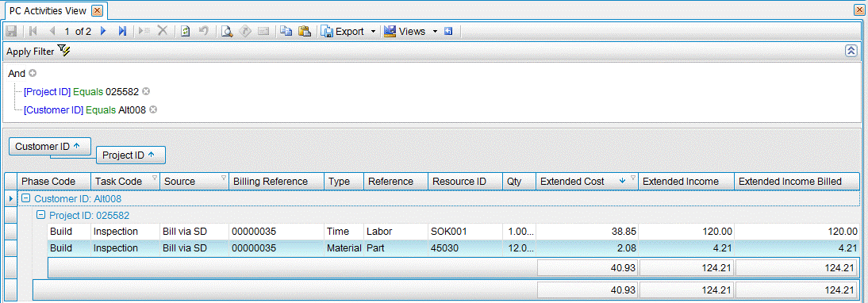Image resolution: width=868 pixels, height=303 pixels.
Task: Remove the Project ID filter condition
Action: click(x=146, y=91)
